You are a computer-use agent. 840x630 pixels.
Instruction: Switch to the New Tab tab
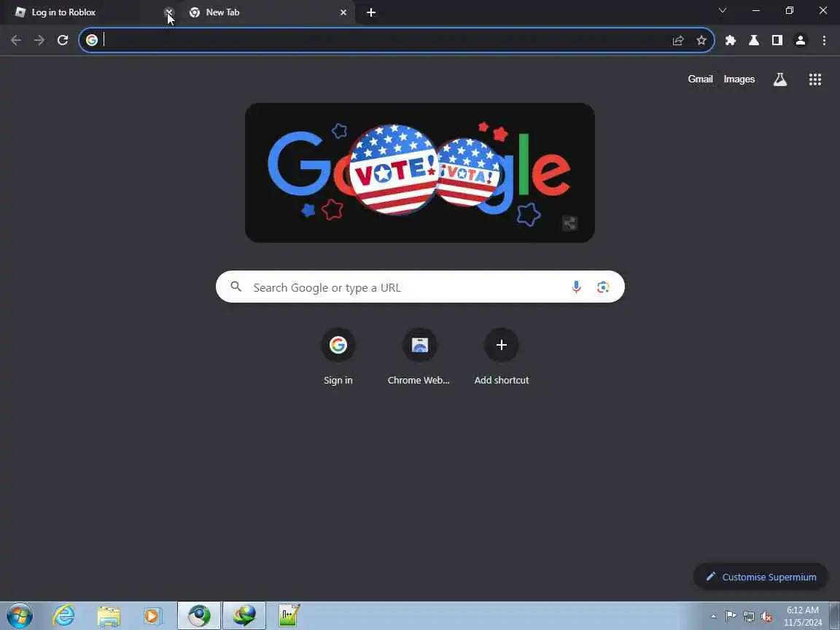coord(268,12)
